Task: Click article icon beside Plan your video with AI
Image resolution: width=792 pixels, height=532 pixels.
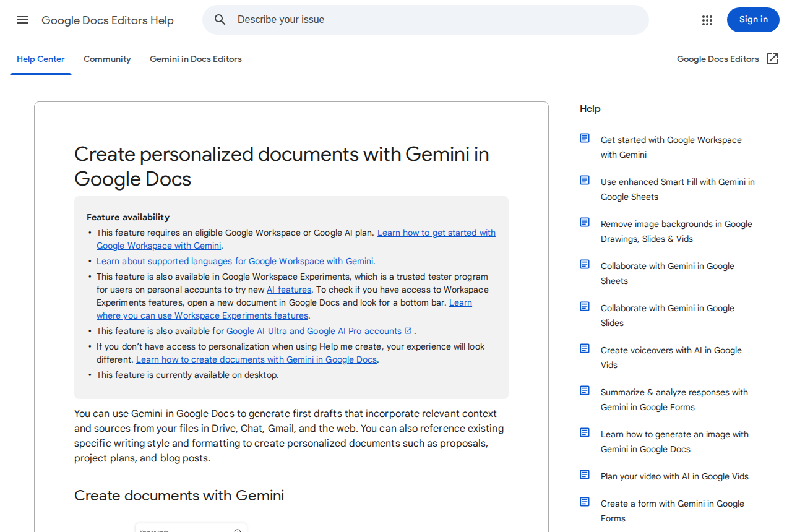Action: tap(585, 474)
